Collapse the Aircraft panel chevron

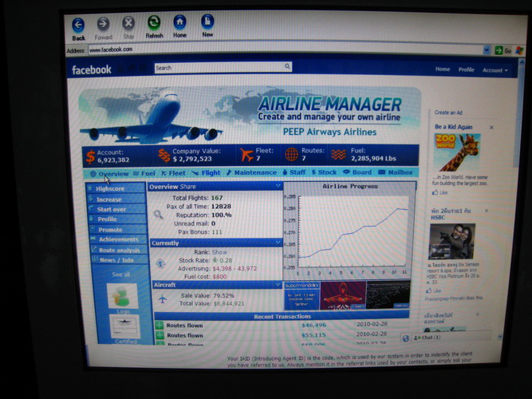[278, 284]
